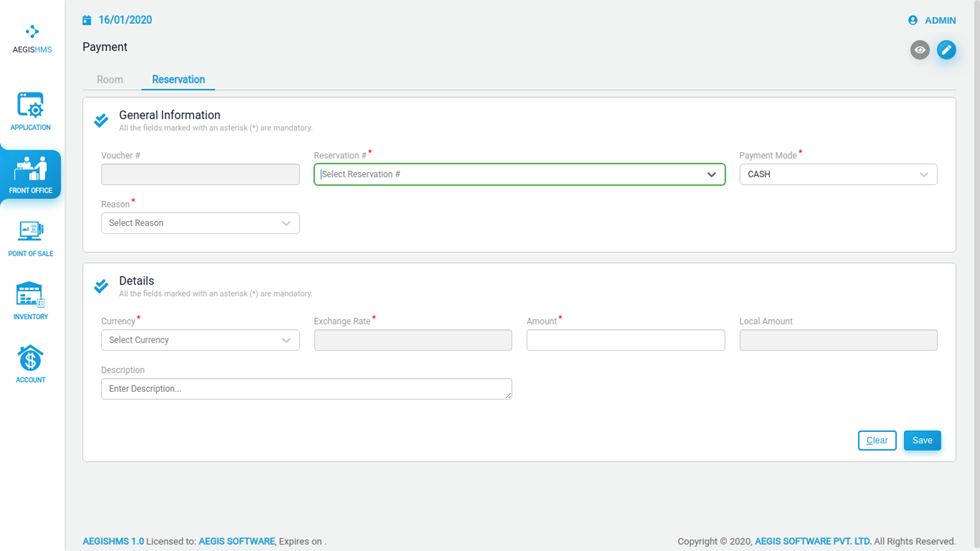
Task: Expand the Select Reservation # dropdown
Action: pyautogui.click(x=519, y=174)
